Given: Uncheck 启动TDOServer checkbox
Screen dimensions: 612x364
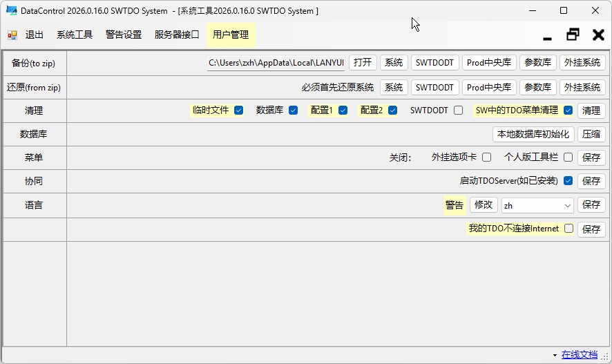Looking at the screenshot, I should 568,181.
